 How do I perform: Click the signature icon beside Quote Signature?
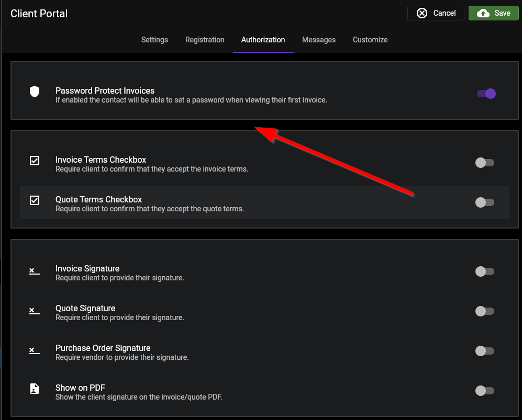tap(34, 311)
